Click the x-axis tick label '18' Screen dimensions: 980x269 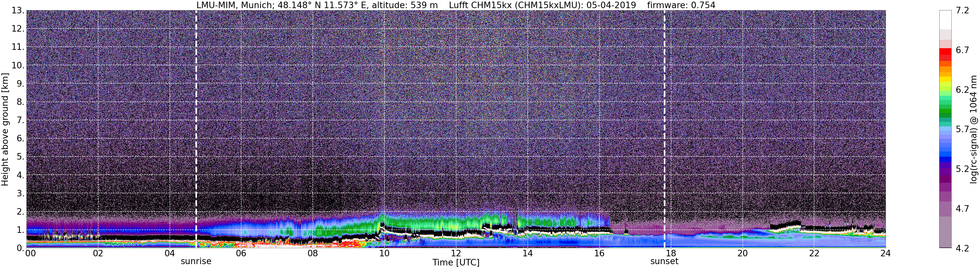tap(671, 253)
